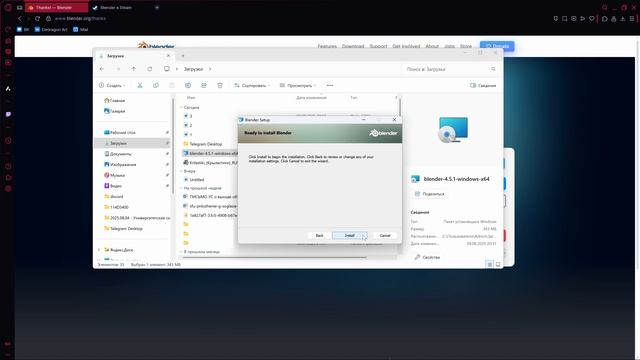
Task: Reload the blender.org page
Action: pos(37,18)
